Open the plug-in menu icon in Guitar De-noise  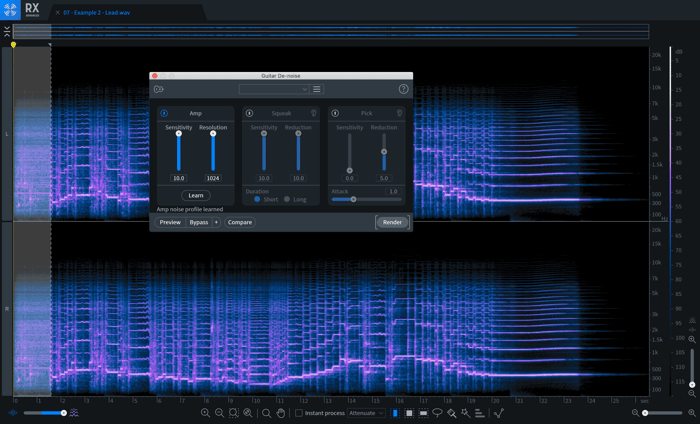(x=158, y=89)
